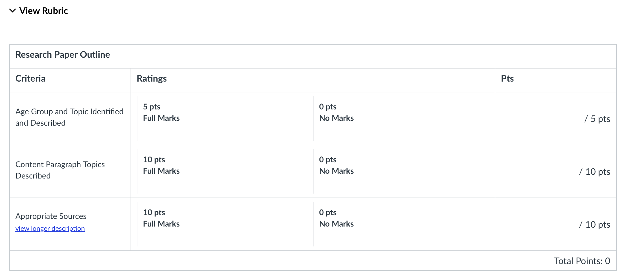Click the Criteria column header
Viewport: 644px width, 276px height.
(x=30, y=78)
